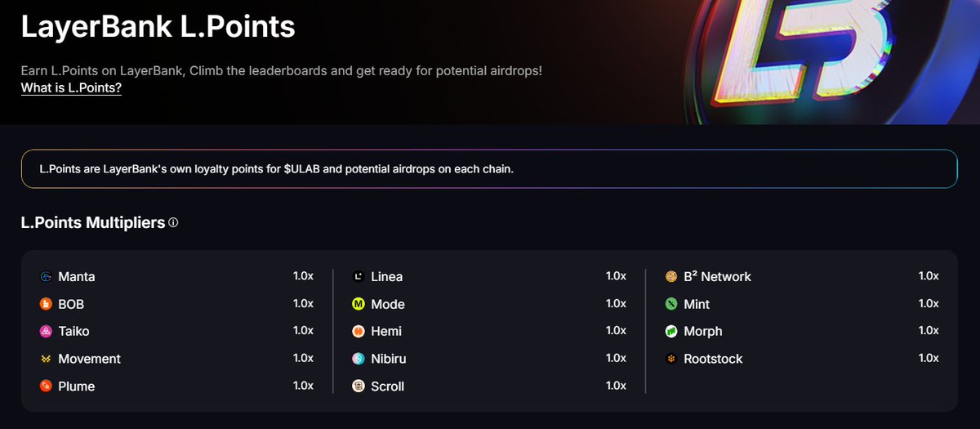Viewport: 980px width, 429px height.
Task: Open the L.Points Multipliers info icon
Action: pyautogui.click(x=173, y=222)
